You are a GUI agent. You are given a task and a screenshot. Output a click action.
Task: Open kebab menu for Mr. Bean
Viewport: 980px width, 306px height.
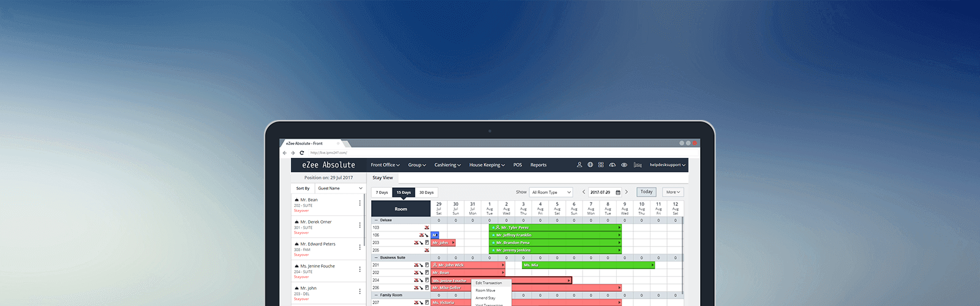coord(360,203)
